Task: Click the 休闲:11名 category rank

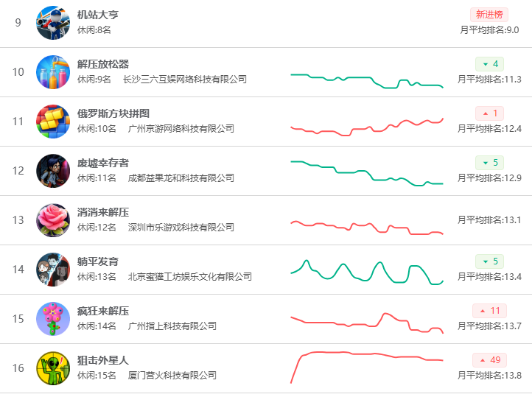Action: (x=97, y=178)
